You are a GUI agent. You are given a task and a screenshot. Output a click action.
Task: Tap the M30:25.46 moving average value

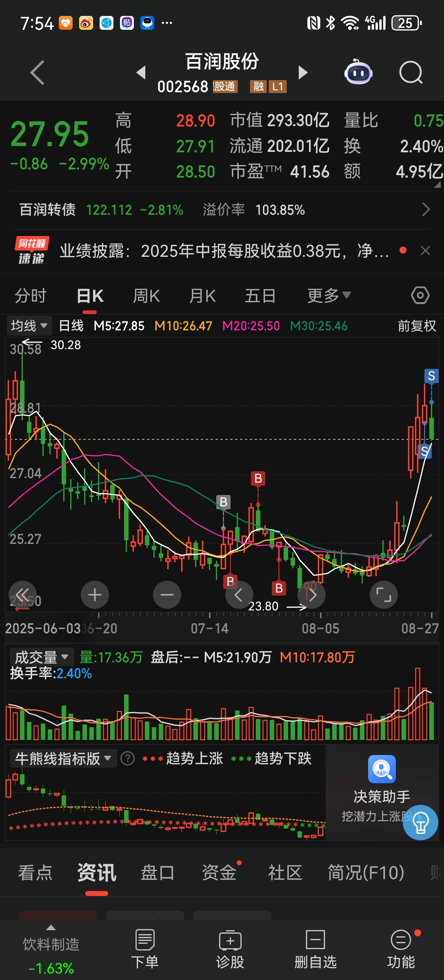319,326
